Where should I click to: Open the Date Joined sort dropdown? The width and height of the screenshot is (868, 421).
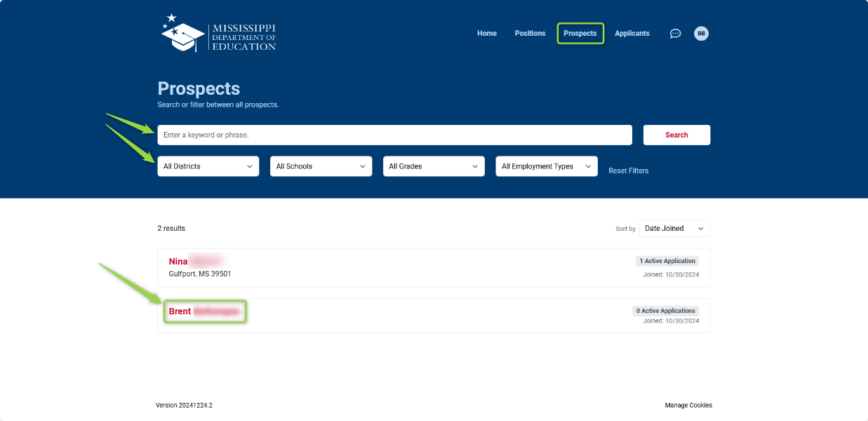(674, 228)
